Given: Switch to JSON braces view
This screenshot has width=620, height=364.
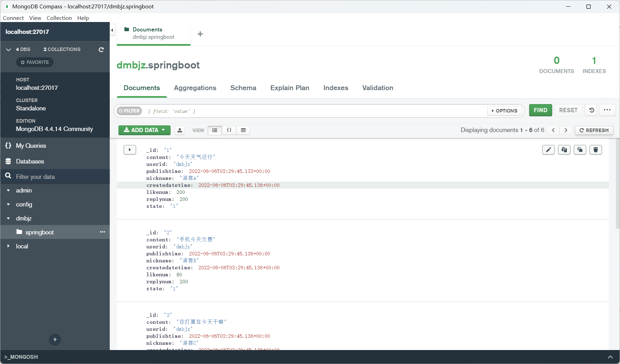Looking at the screenshot, I should (x=229, y=130).
